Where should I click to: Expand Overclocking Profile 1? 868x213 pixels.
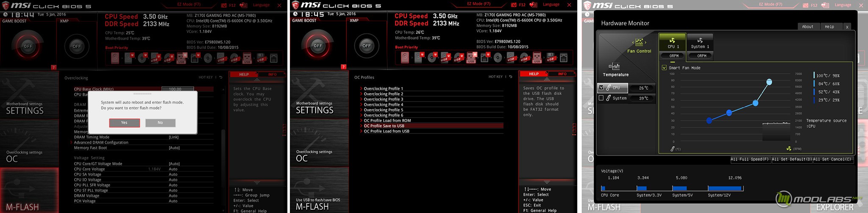tap(431, 89)
